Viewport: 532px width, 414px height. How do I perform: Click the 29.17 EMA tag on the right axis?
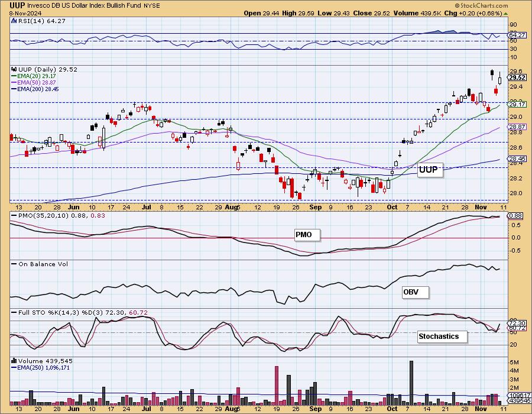517,105
